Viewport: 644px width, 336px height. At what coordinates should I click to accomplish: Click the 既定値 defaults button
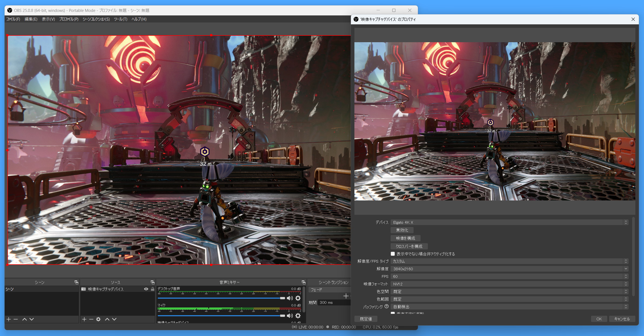click(366, 319)
